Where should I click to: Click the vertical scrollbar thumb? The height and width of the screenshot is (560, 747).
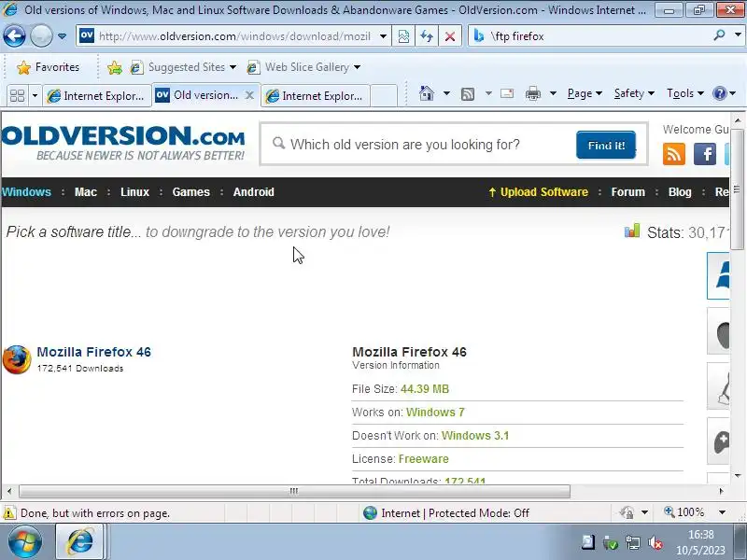[x=737, y=190]
